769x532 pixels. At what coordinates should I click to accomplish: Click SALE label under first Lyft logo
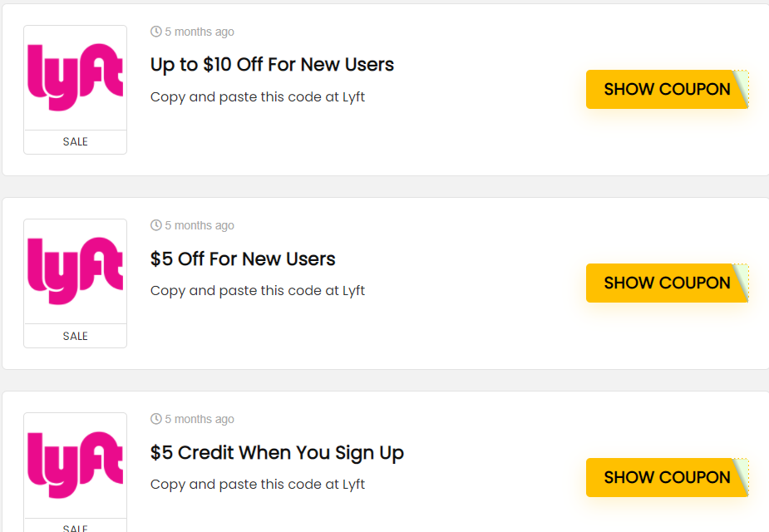click(75, 142)
